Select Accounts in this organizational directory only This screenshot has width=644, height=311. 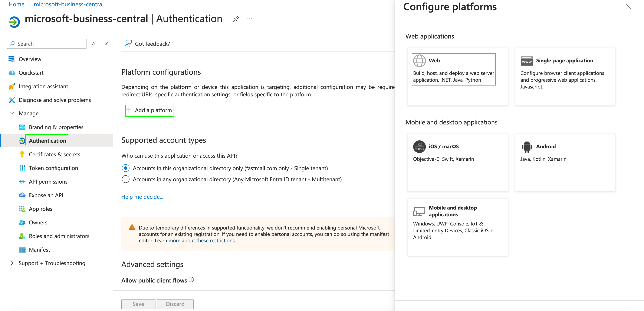tap(125, 168)
